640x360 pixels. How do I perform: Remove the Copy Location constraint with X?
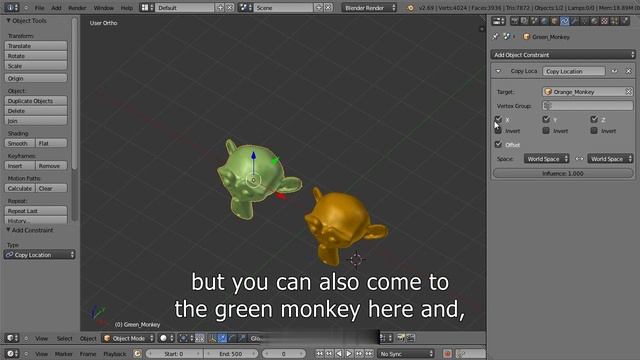click(629, 71)
